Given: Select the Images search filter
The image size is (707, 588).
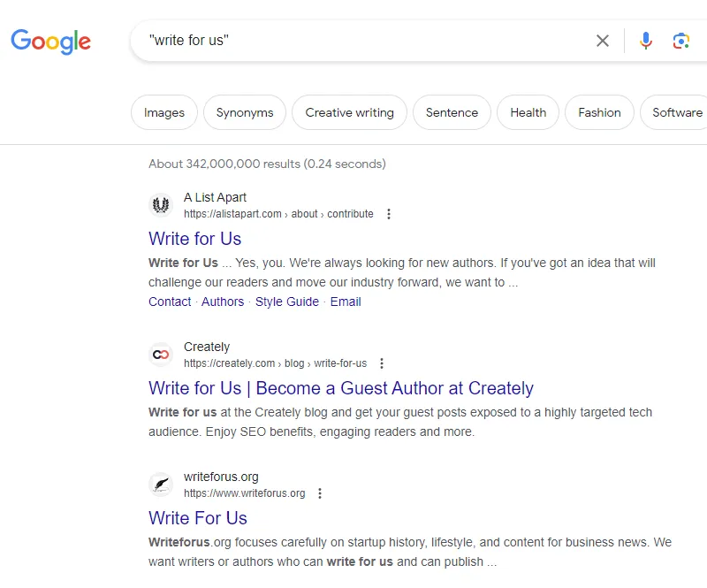Looking at the screenshot, I should (163, 112).
